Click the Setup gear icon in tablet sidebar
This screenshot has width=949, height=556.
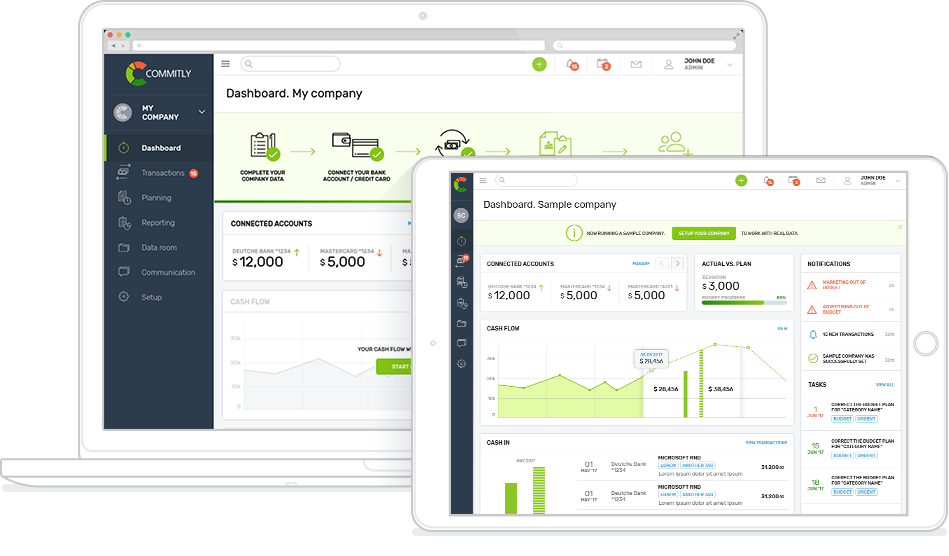[x=461, y=363]
